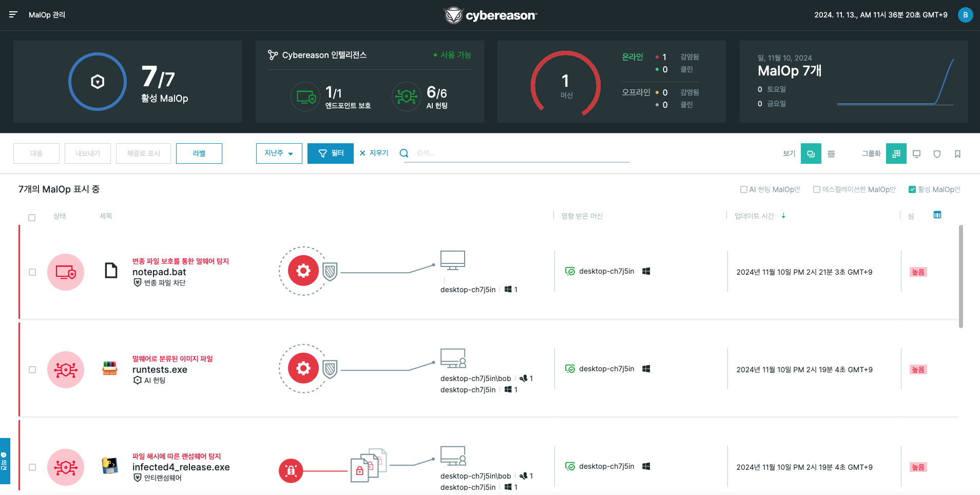Click the MalOp trend line chart

click(895, 82)
